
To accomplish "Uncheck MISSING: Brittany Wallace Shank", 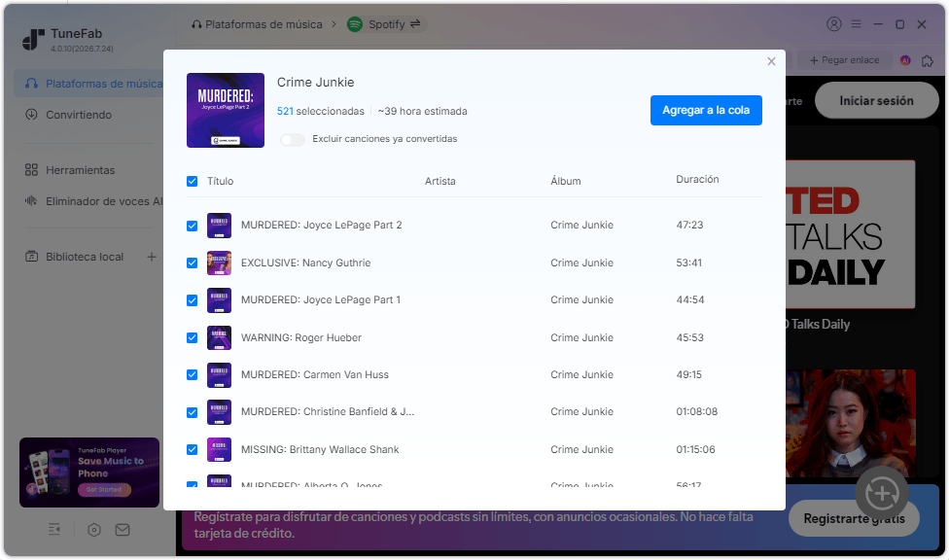I will (x=192, y=449).
